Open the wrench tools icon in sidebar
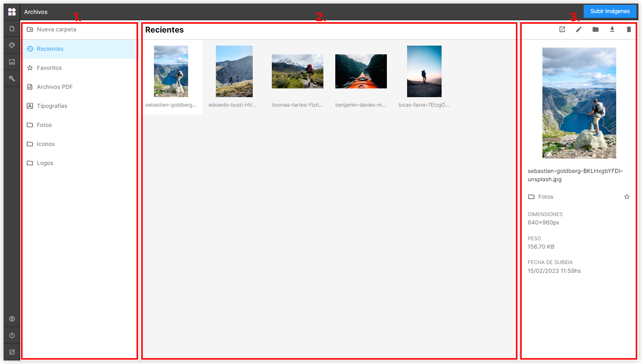 pos(12,79)
